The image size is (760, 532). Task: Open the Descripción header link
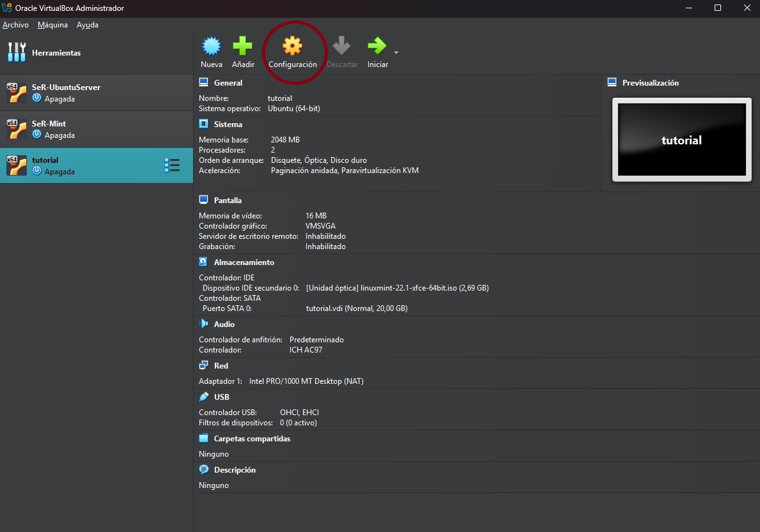tap(235, 470)
